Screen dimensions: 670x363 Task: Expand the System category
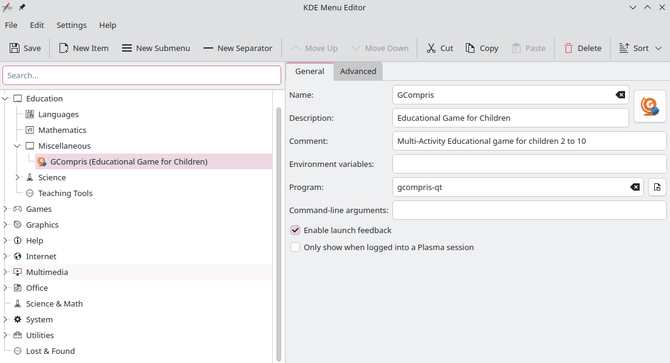tap(5, 320)
